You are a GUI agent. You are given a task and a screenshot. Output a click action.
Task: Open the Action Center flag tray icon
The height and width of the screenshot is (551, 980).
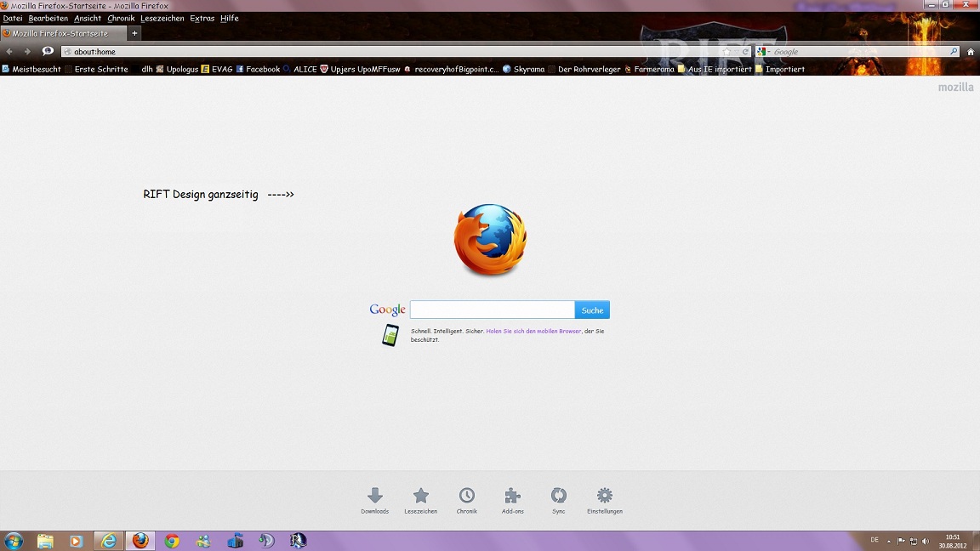[901, 541]
